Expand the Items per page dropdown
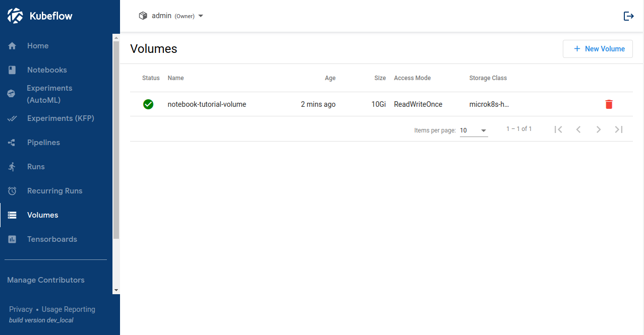This screenshot has width=644, height=335. 474,130
